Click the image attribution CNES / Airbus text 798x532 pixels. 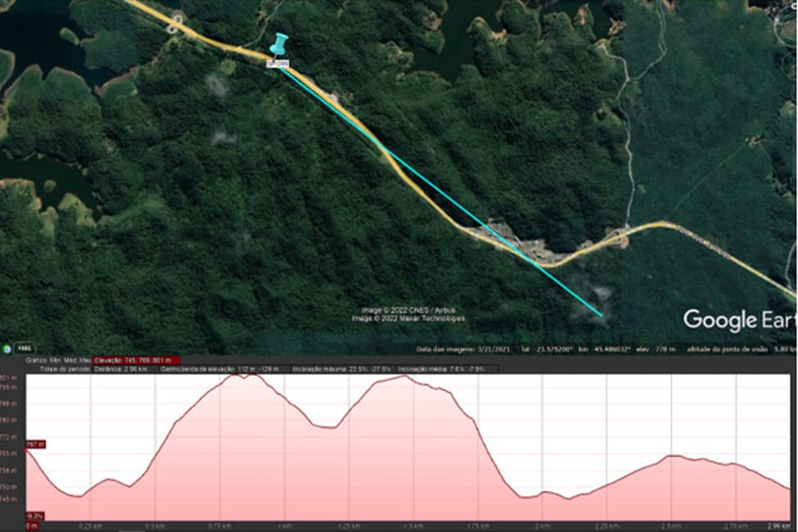pyautogui.click(x=408, y=310)
